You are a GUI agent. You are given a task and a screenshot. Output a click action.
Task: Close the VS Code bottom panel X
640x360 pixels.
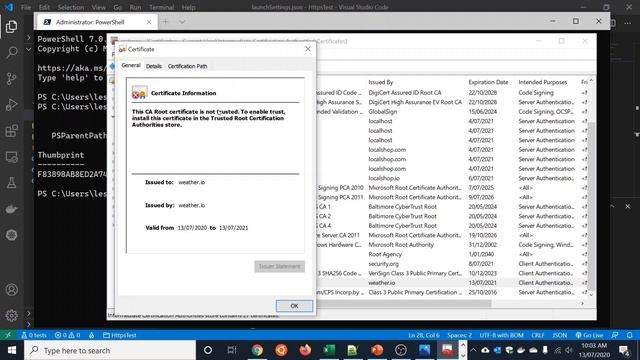(x=627, y=207)
